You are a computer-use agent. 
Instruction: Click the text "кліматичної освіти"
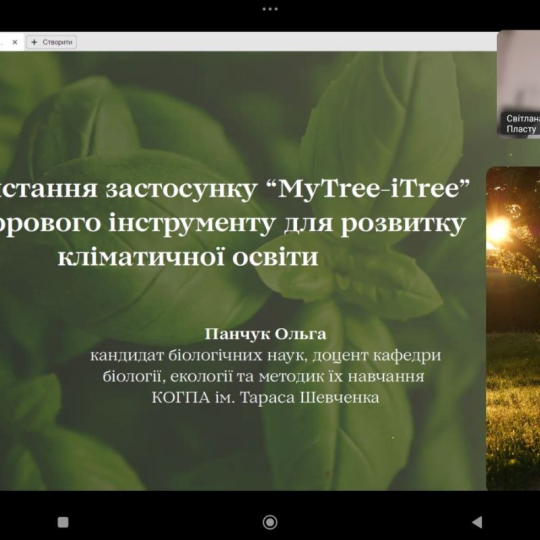click(188, 257)
